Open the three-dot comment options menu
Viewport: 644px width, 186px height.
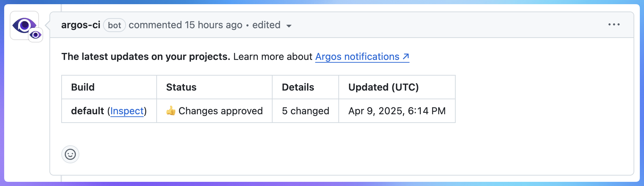pos(614,24)
